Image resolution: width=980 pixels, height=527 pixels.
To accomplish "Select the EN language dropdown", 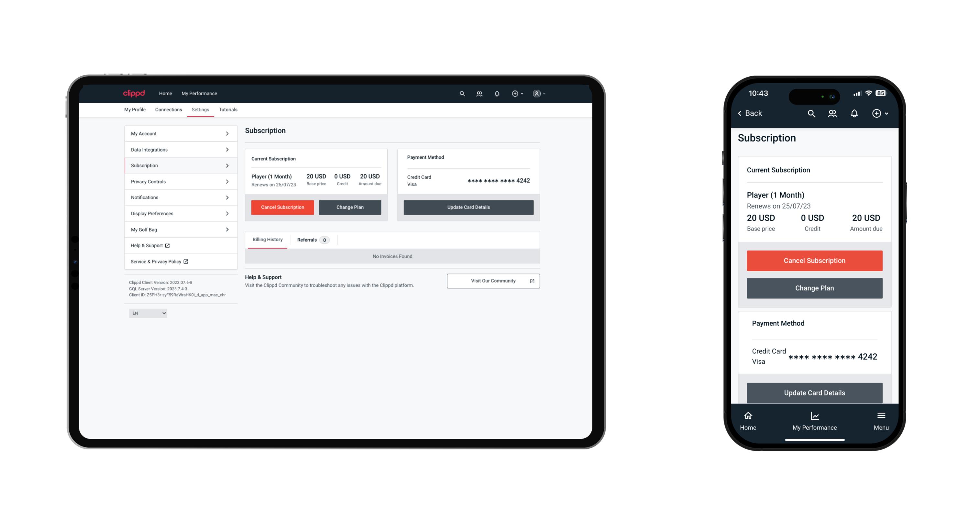I will (x=148, y=314).
